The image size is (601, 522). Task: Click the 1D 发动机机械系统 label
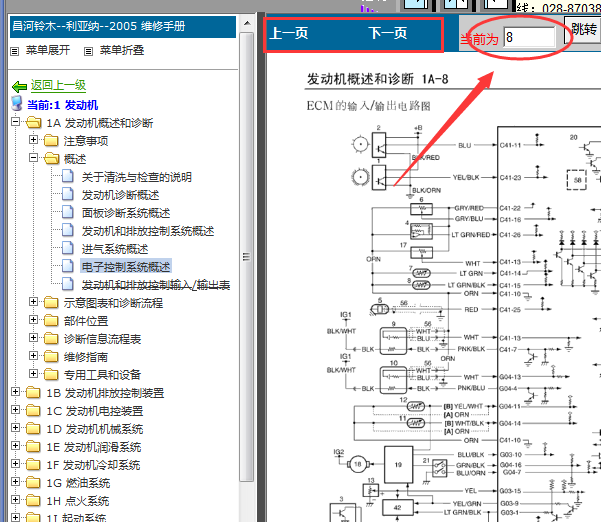(95, 429)
